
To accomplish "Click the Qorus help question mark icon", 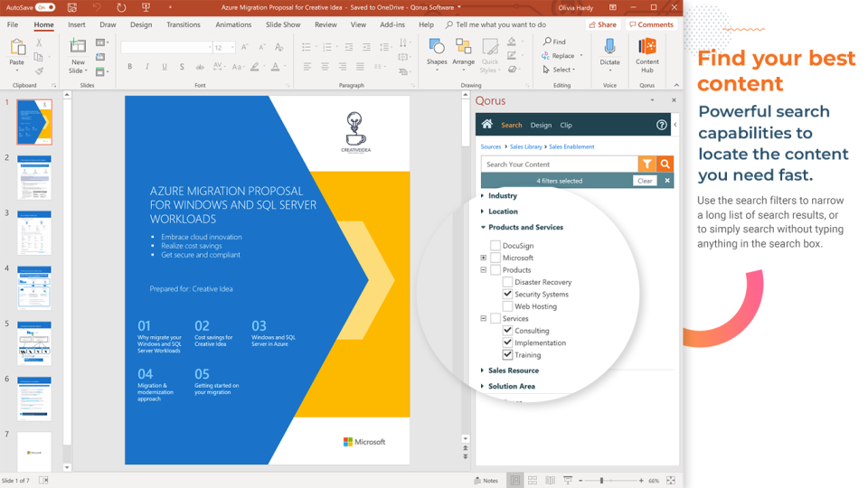I will click(661, 125).
